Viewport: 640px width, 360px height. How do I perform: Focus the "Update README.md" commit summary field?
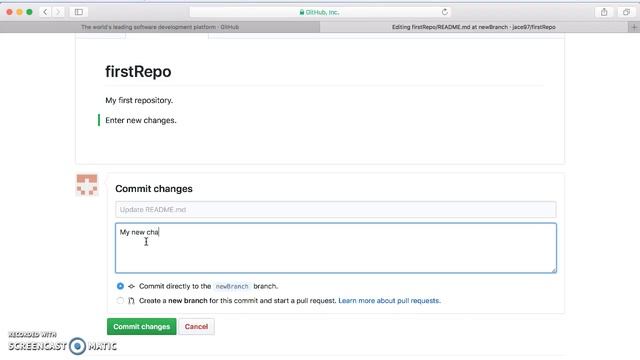click(x=336, y=209)
